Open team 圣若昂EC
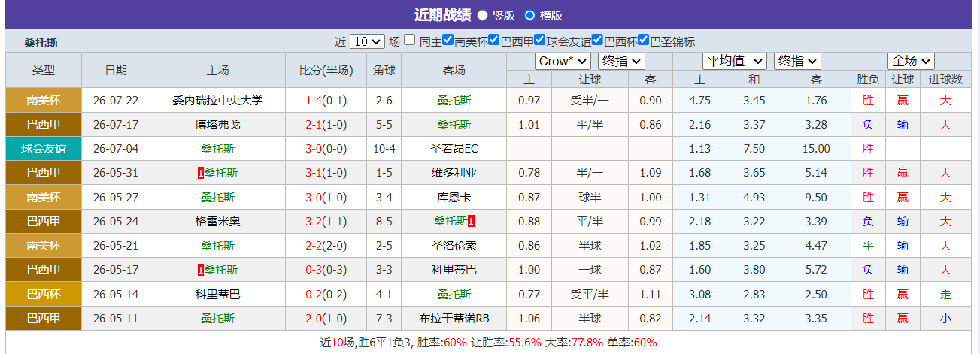Image resolution: width=980 pixels, height=354 pixels. (454, 149)
